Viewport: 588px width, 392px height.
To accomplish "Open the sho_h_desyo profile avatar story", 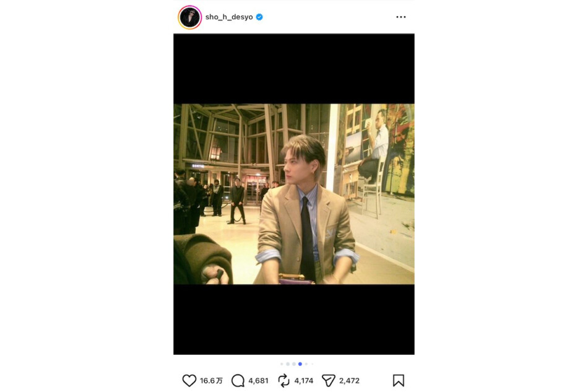I will click(x=190, y=17).
